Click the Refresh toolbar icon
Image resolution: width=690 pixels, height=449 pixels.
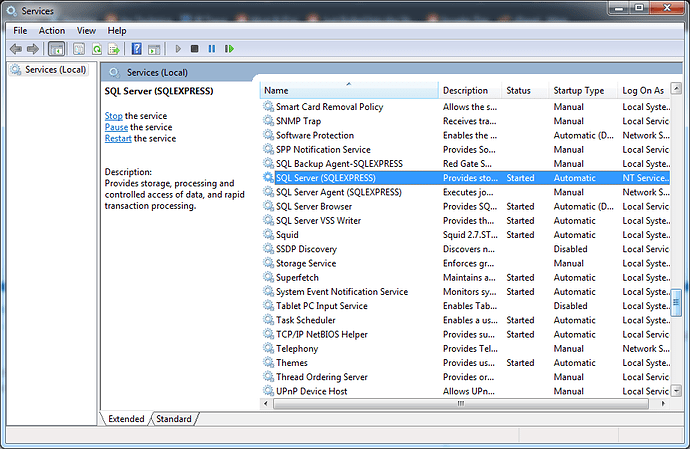coord(97,49)
